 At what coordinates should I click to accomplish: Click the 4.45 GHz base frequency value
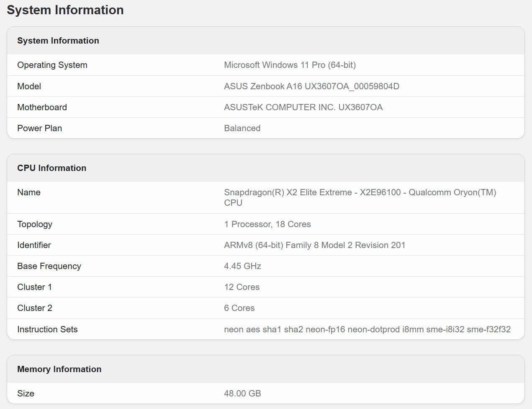click(x=242, y=266)
